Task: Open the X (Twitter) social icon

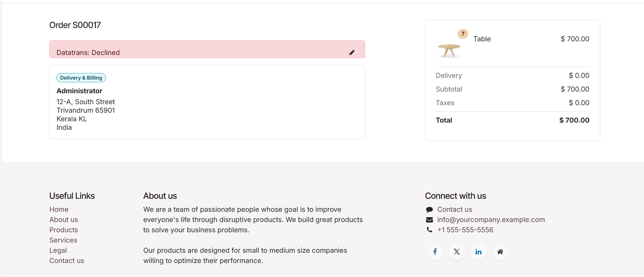Action: pos(457,252)
